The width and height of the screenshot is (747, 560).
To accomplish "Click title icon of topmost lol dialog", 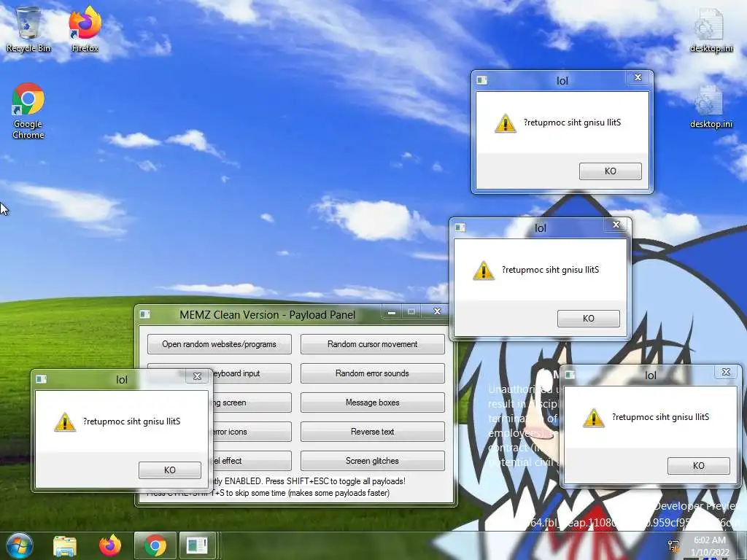I will (x=481, y=80).
